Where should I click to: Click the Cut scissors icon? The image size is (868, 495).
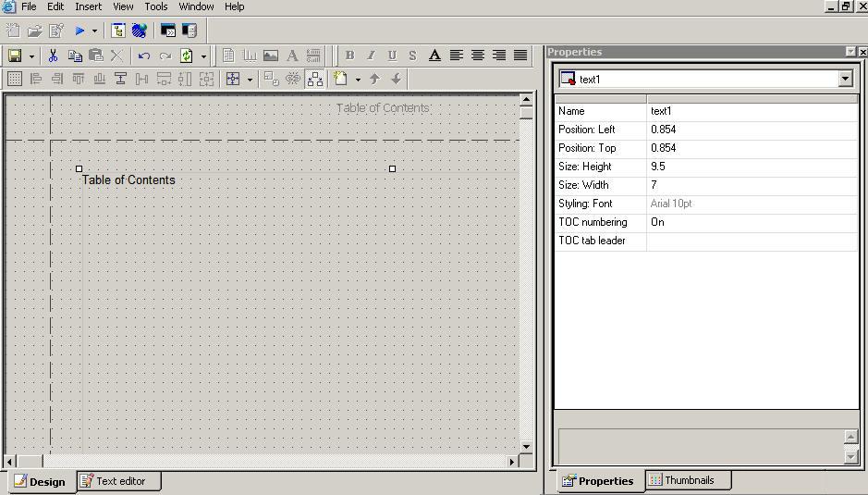point(54,56)
